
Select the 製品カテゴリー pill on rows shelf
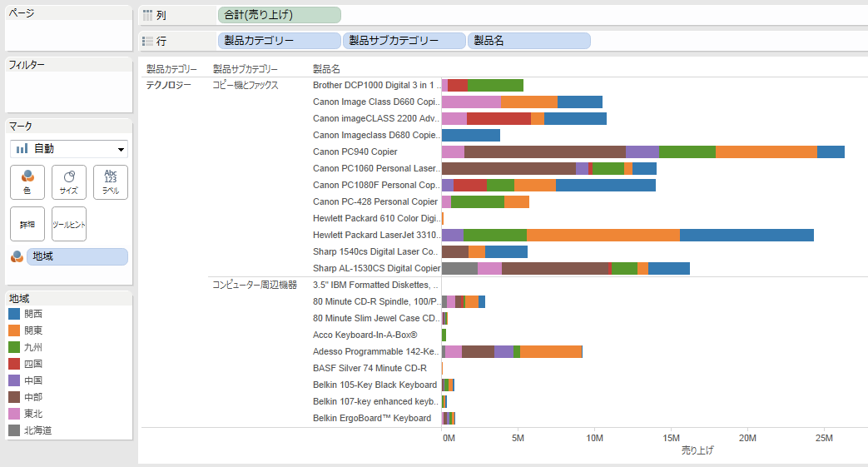click(279, 41)
